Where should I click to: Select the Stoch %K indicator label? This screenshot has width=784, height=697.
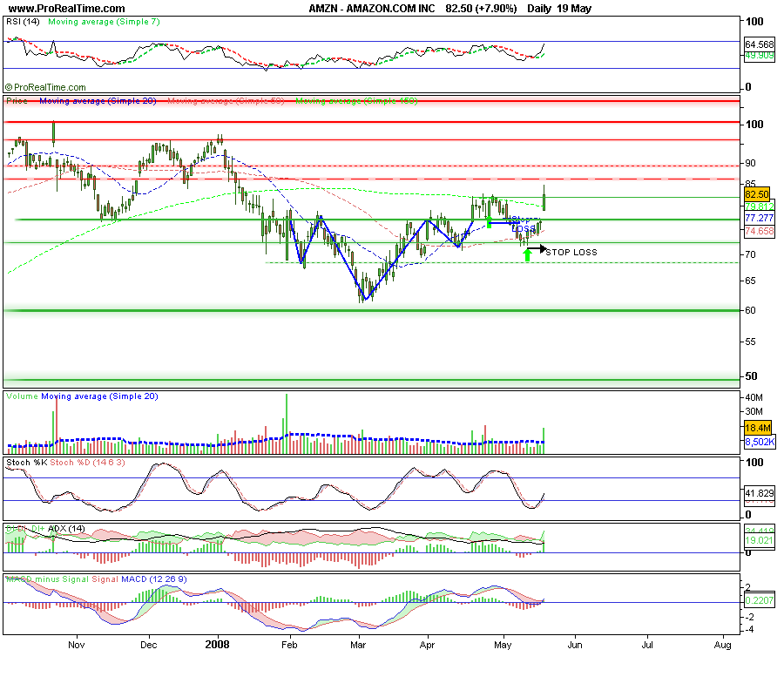pyautogui.click(x=26, y=463)
